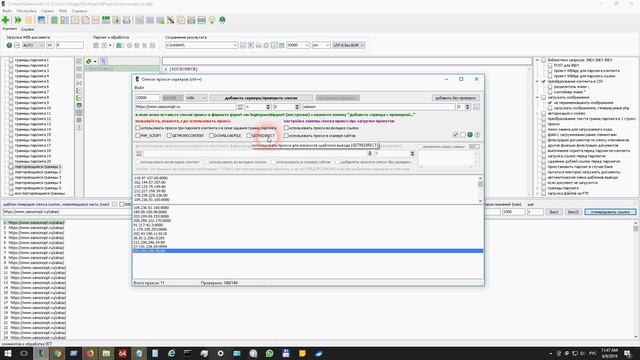Viewport: 640px width, 360px height.
Task: Open the UTF-8 без BOM encoding dropdown
Action: click(x=349, y=45)
